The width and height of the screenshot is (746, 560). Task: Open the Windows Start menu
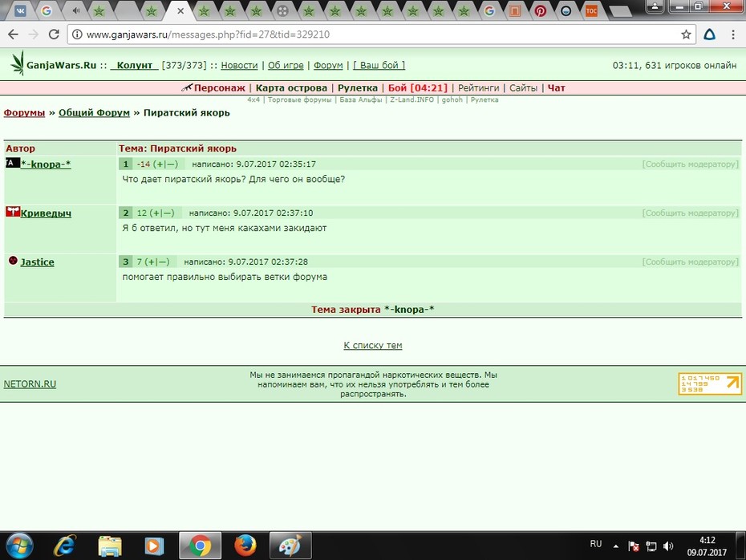[19, 546]
